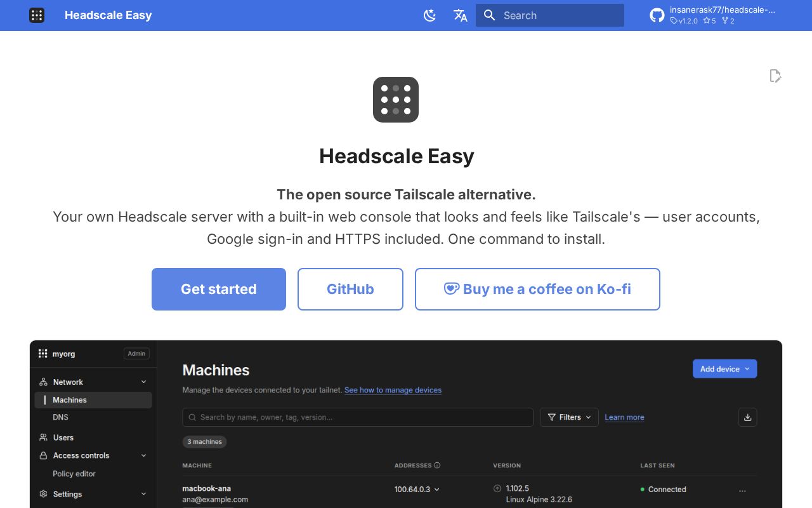
Task: Click the VERSION column header
Action: pos(507,465)
